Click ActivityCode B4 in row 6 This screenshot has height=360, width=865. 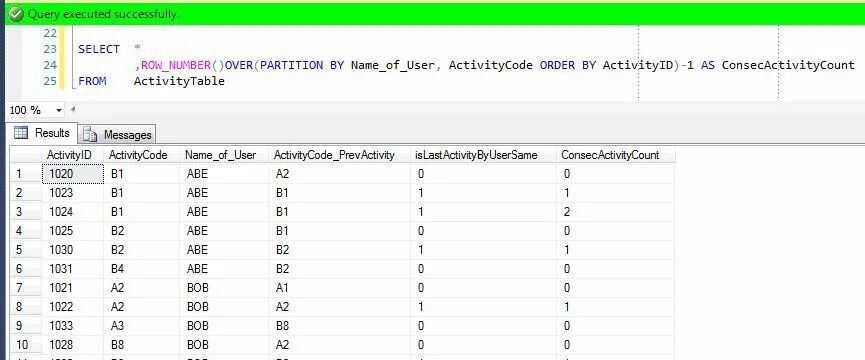142,268
